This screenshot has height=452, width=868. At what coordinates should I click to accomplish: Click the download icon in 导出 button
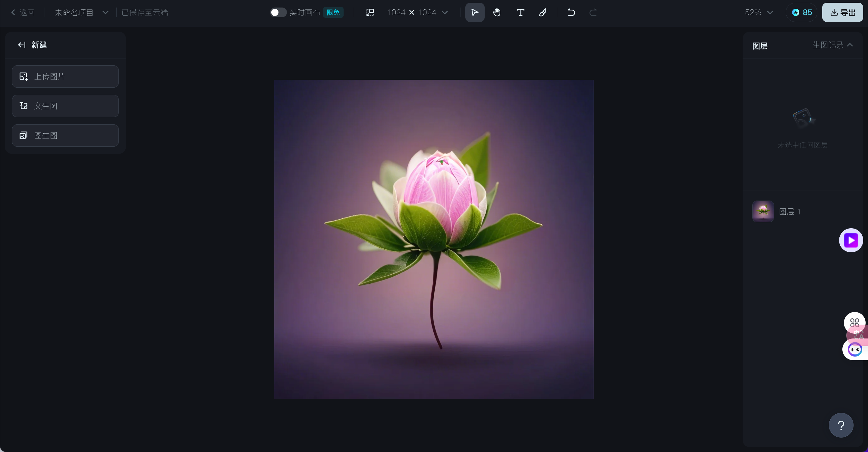834,12
